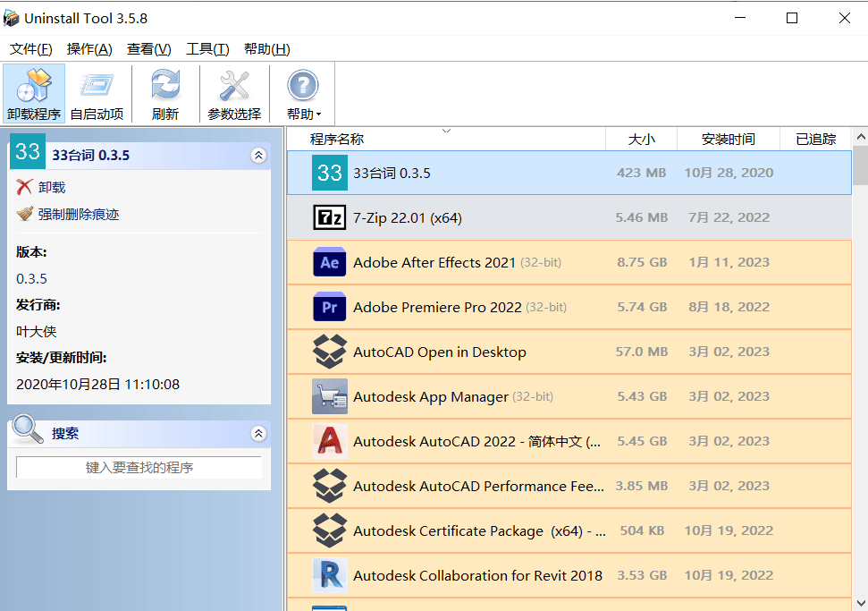Click the Revit 2018 Collaboration R icon
Screen dimensions: 868x611
[330, 575]
